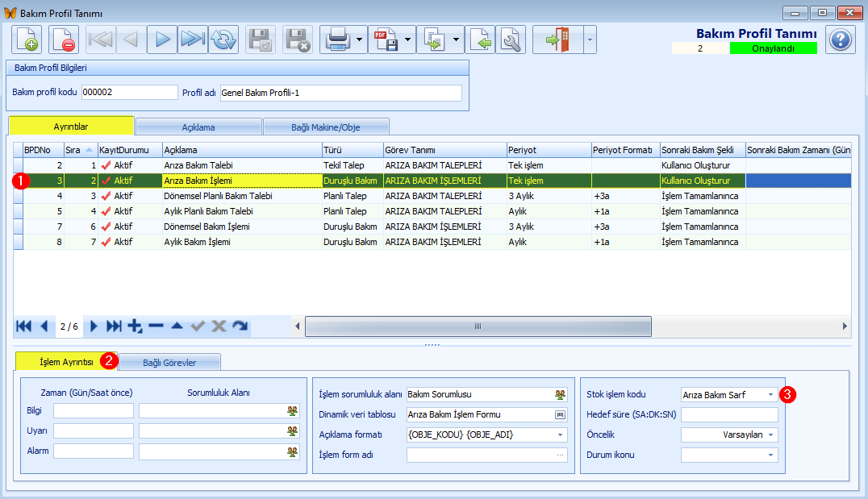Print the maintenance profile with the printer icon
868x499 pixels.
point(337,40)
